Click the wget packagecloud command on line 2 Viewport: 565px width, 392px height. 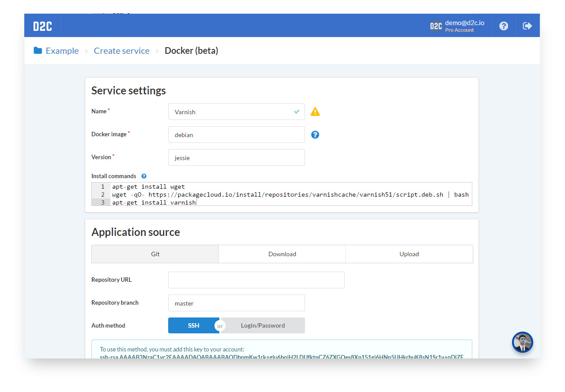pos(290,194)
